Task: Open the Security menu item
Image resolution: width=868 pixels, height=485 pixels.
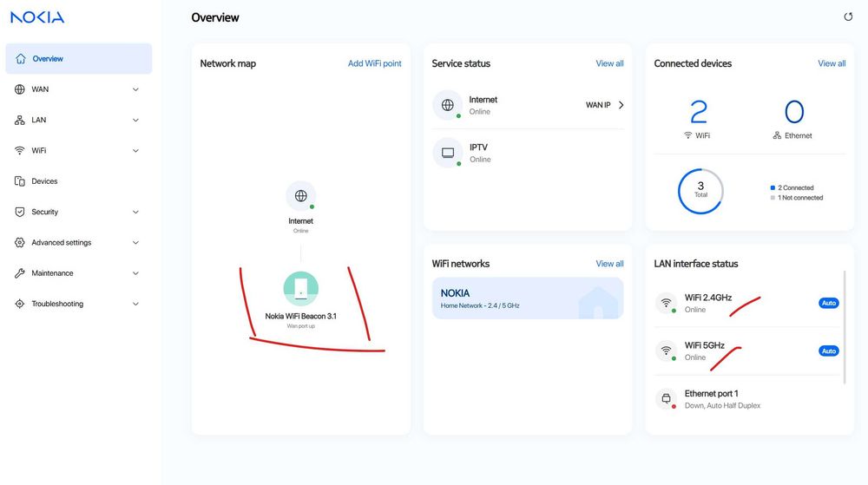Action: (x=79, y=212)
